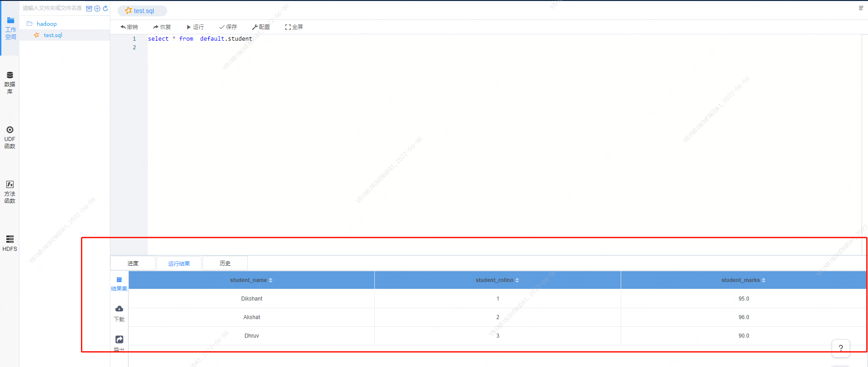868x367 pixels.
Task: Expand the hadoop folder
Action: 46,24
